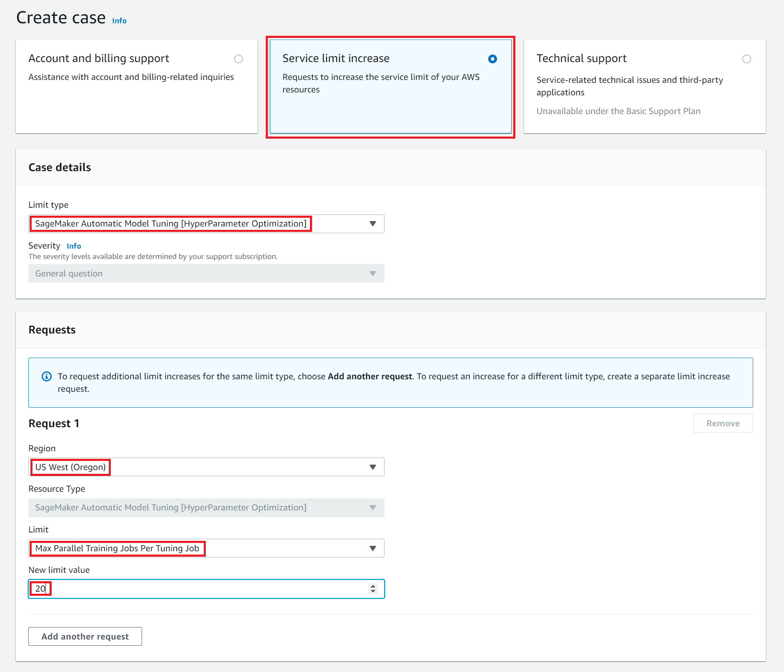Open the Region dropdown showing US West (Oregon)
This screenshot has height=672, width=784.
[206, 467]
